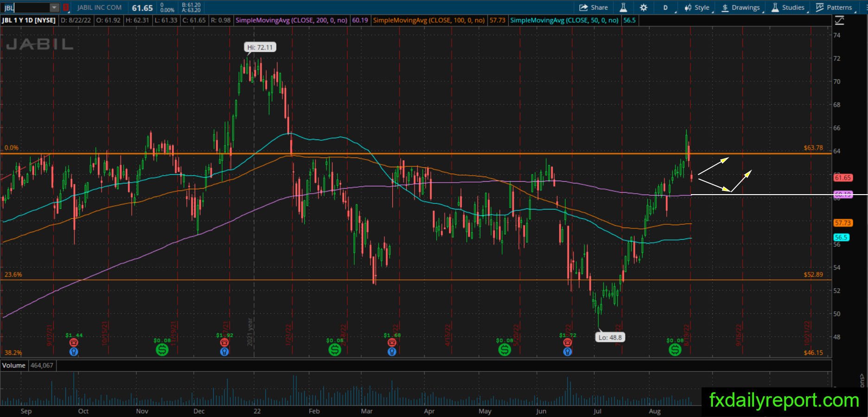This screenshot has height=417, width=868.
Task: Click the B: 61.20 bid quote
Action: tap(191, 5)
